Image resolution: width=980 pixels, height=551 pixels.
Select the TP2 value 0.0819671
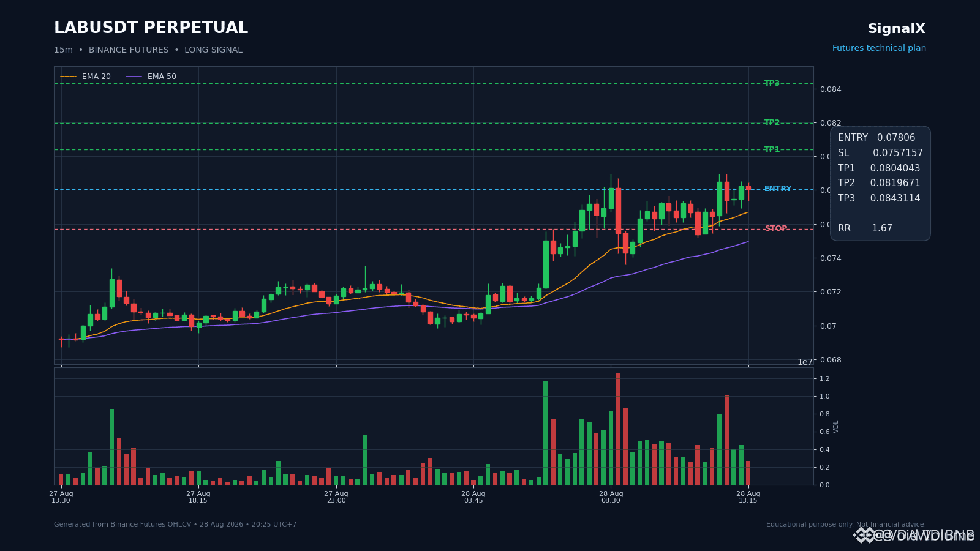[895, 183]
